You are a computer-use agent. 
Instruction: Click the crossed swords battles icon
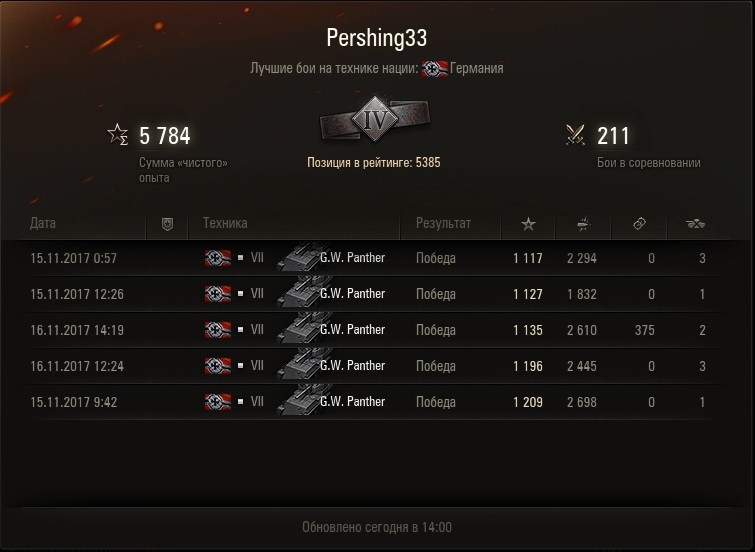(x=575, y=135)
